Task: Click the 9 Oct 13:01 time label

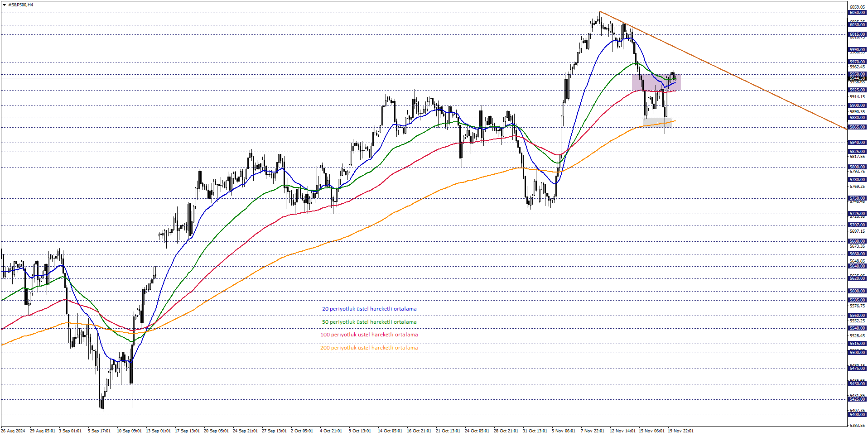Action: click(x=360, y=431)
